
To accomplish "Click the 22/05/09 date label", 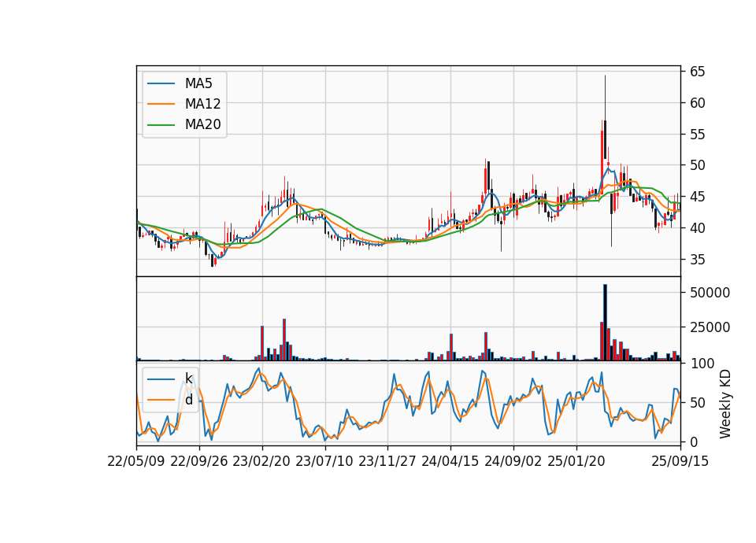I will click(136, 461).
